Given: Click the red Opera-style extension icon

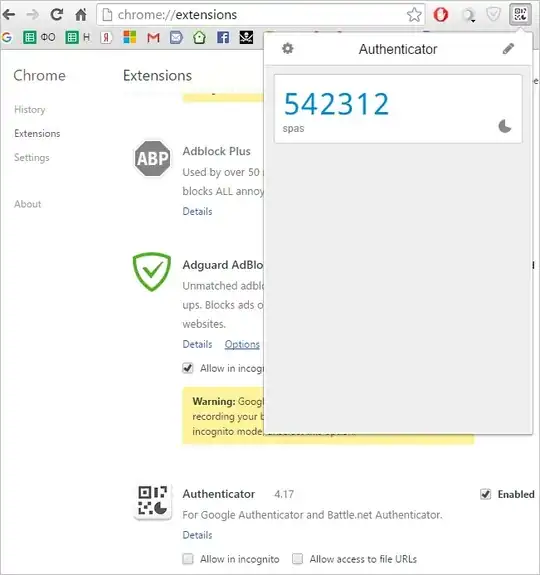Looking at the screenshot, I should (x=441, y=15).
